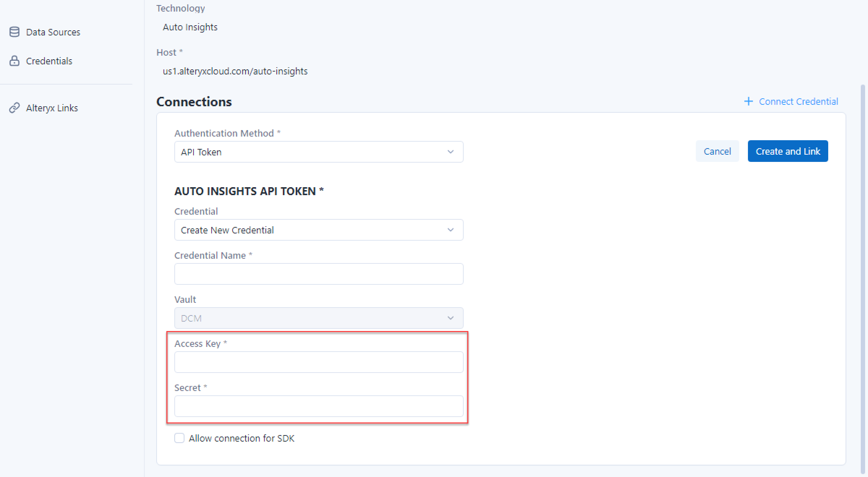Viewport: 868px width, 477px height.
Task: Click the Credential dropdown chevron arrow
Action: click(450, 230)
